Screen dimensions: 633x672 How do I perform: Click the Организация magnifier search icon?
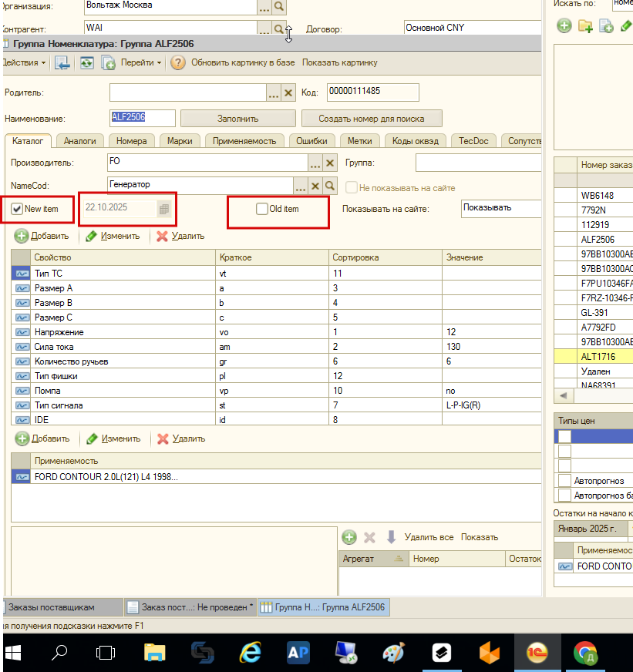(279, 7)
